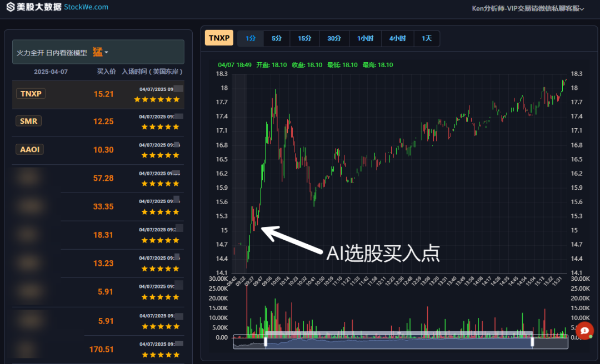600x364 pixels.
Task: Click the 最高: 18.10 readout on chart
Action: pos(378,65)
